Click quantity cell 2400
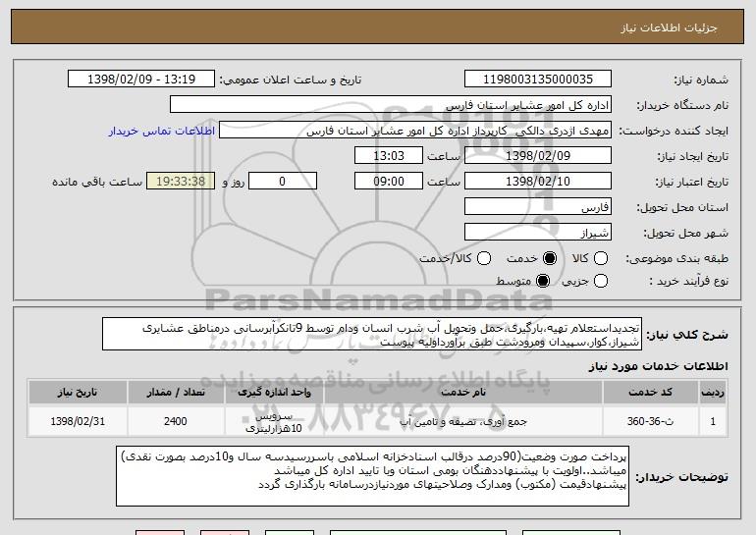This screenshot has width=756, height=535. 176,421
